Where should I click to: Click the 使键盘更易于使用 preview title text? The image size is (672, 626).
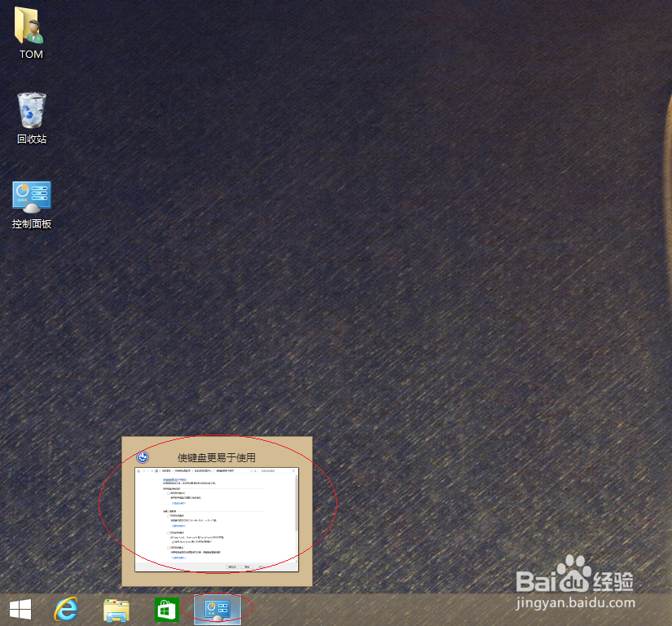[x=217, y=457]
